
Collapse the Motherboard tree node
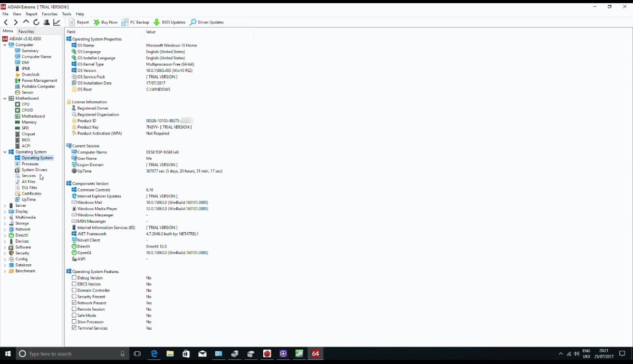[5, 98]
